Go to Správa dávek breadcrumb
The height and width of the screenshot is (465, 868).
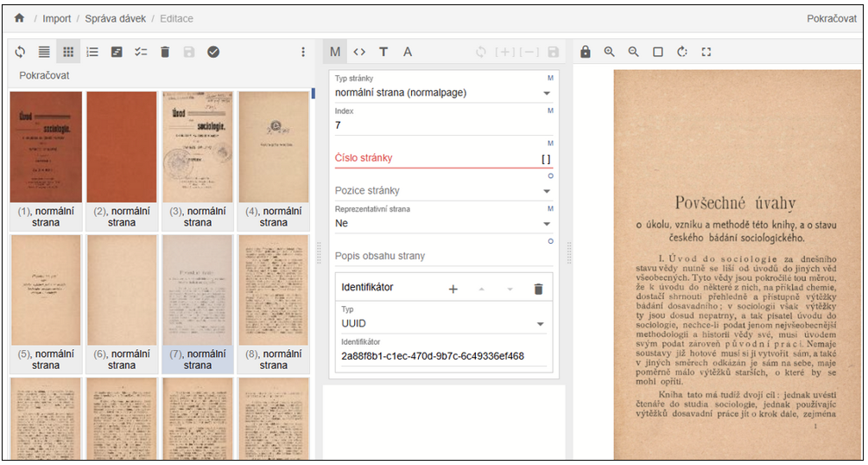[115, 18]
